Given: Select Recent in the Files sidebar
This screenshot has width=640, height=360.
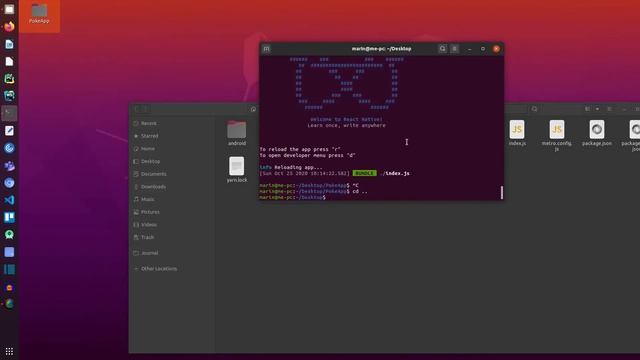Looking at the screenshot, I should pos(172,123).
